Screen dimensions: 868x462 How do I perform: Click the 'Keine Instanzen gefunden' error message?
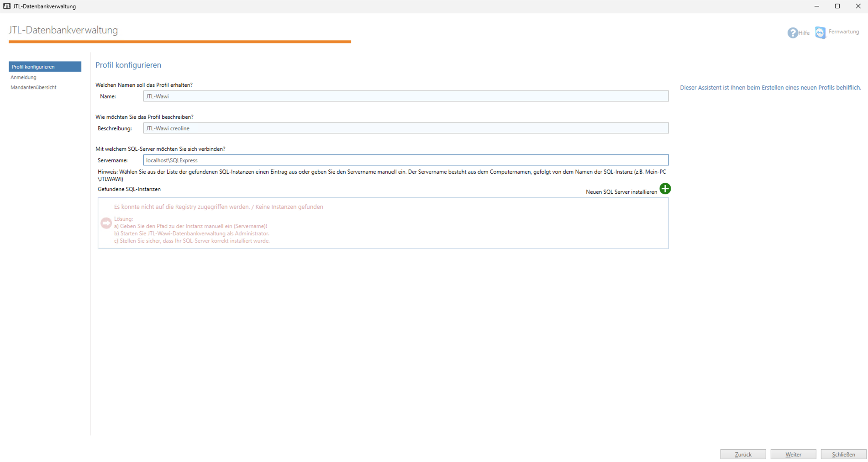pos(219,207)
